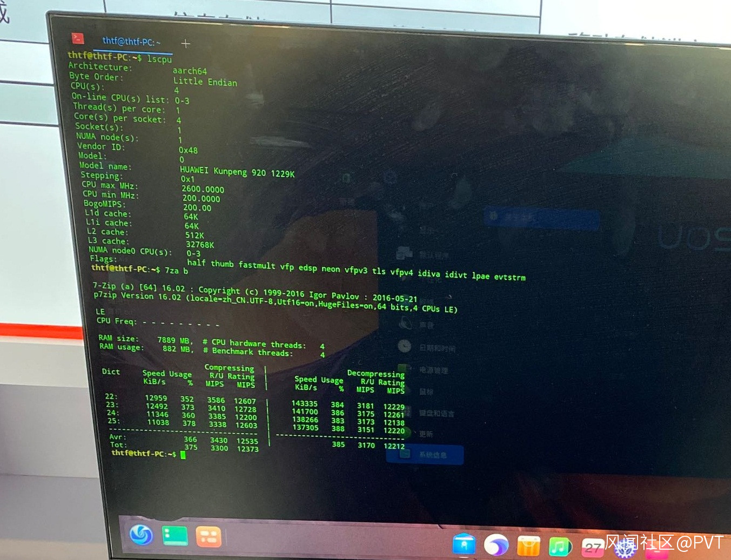Click the clock icon beside 日期和时间
This screenshot has height=560, width=731.
405,346
